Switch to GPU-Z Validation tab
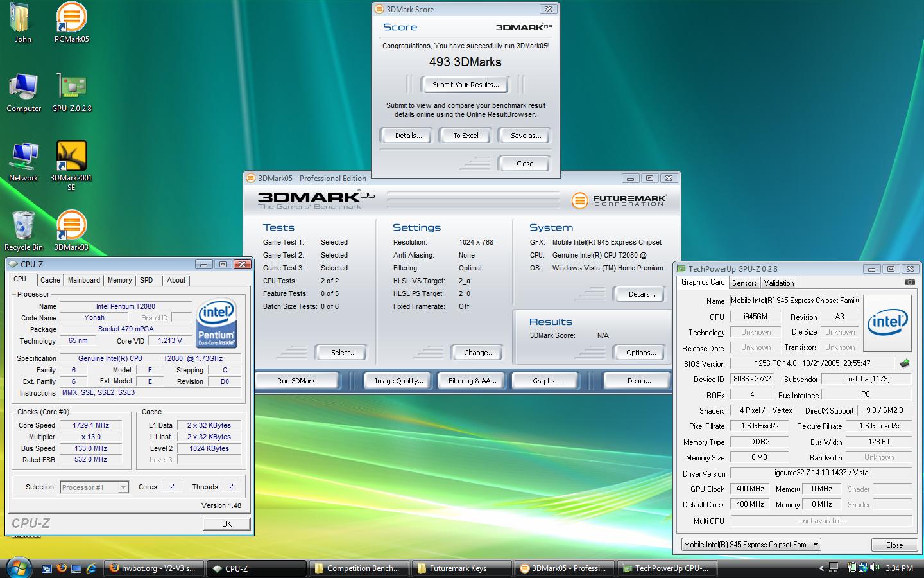Screen dimensions: 924x578 tap(779, 283)
